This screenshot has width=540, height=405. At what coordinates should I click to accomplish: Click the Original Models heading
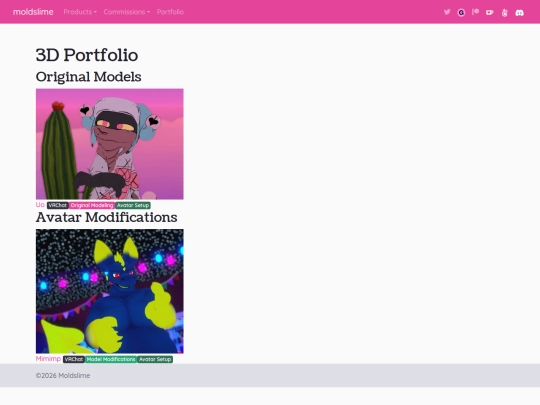pos(89,77)
